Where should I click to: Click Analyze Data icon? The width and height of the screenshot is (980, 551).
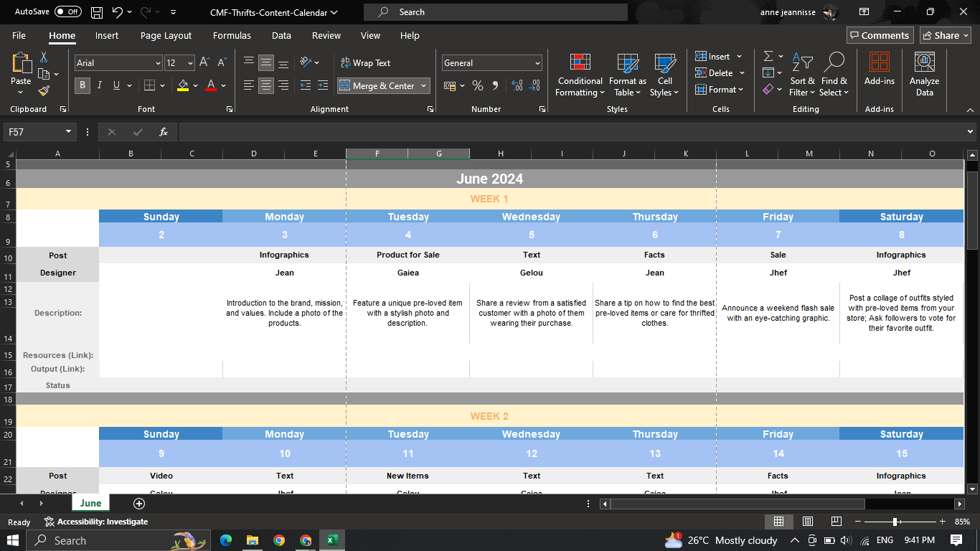[x=925, y=74]
